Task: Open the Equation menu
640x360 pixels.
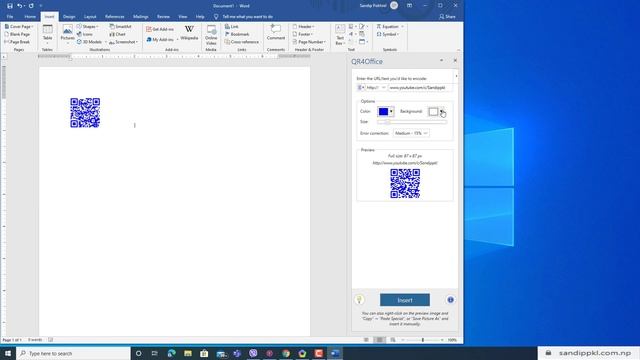Action: pos(390,27)
